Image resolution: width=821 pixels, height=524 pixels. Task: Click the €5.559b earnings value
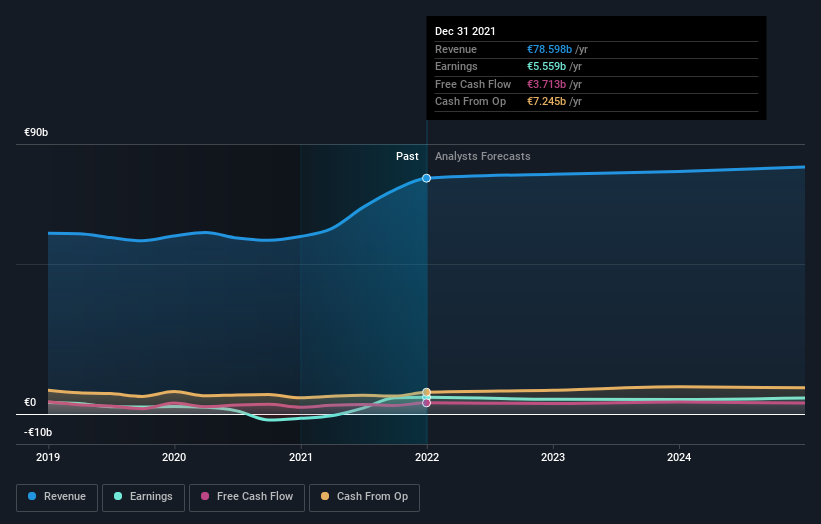[x=546, y=66]
